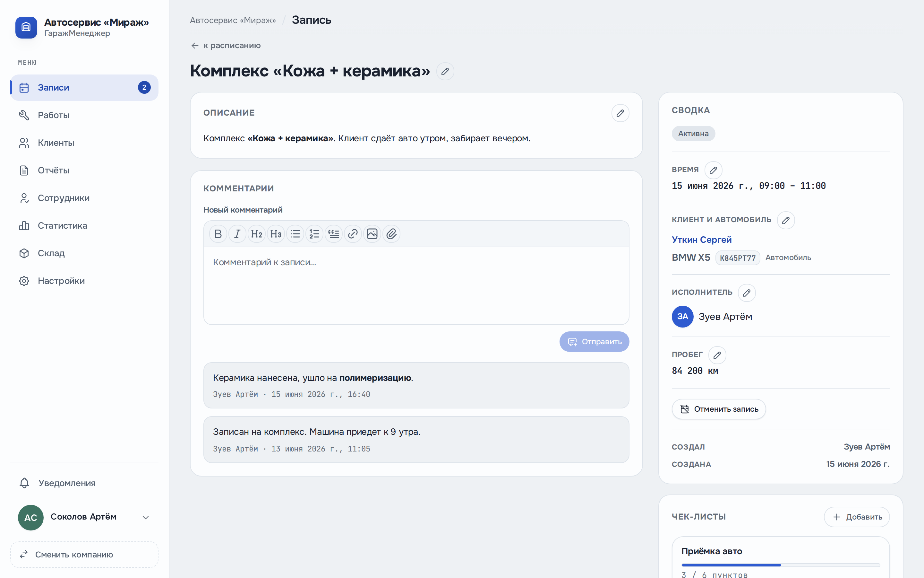This screenshot has height=578, width=924.
Task: Click Автосервис «Мираж» breadcrumb link
Action: [233, 20]
